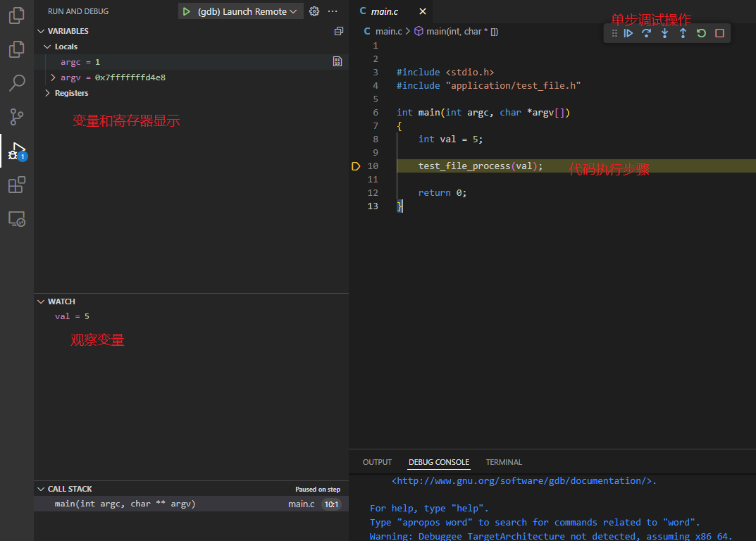Switch to the OUTPUT panel tab
This screenshot has height=541, width=756.
pyautogui.click(x=377, y=462)
